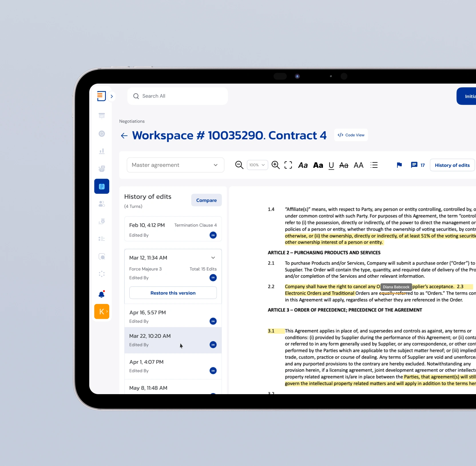Open the presentation board sidebar icon
Screen dimensions: 476x466
pyautogui.click(x=102, y=116)
